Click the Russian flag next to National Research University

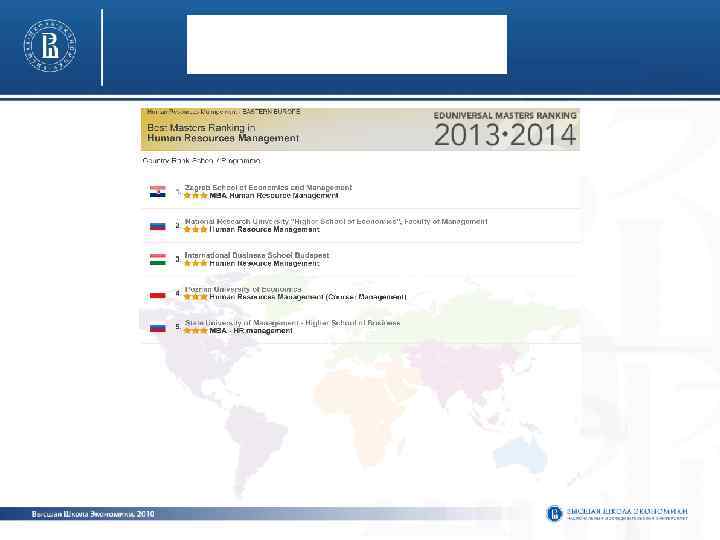tap(158, 226)
